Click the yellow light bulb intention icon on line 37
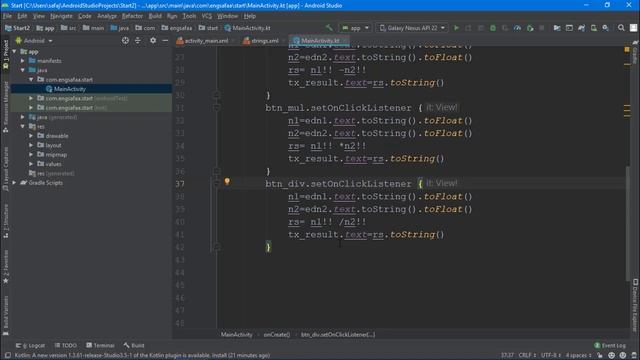Viewport: 640px width, 360px height. [x=227, y=182]
